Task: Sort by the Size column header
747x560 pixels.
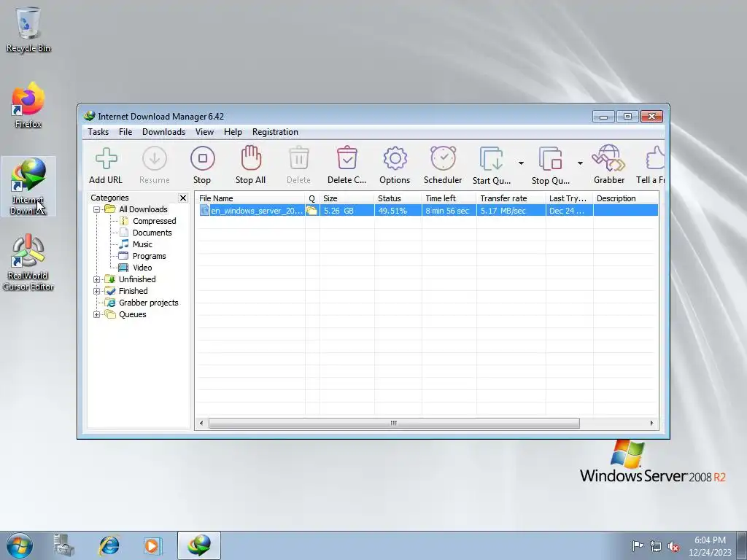Action: click(x=347, y=198)
